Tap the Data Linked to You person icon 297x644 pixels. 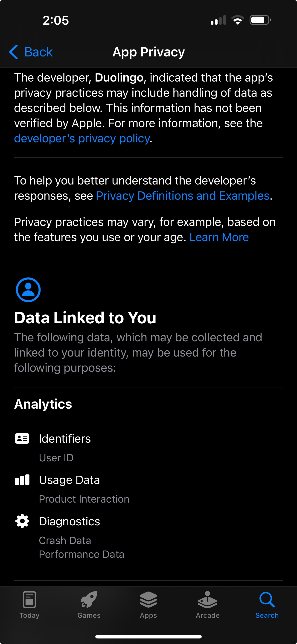click(x=28, y=290)
